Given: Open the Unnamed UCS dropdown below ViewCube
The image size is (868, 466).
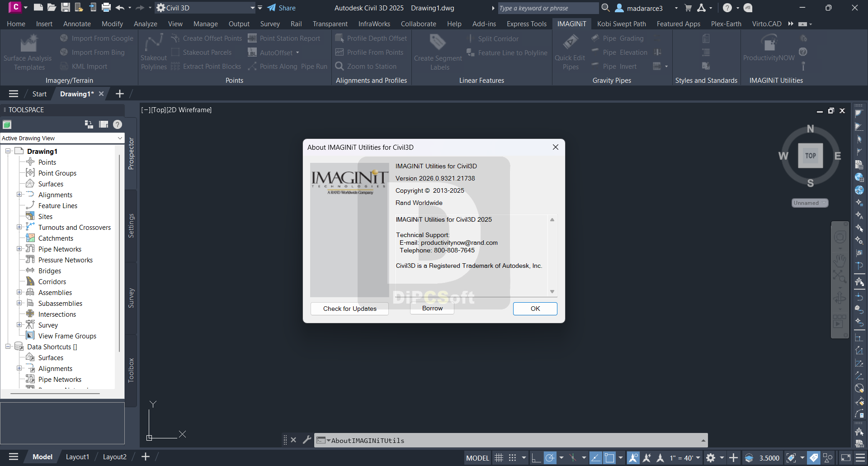Looking at the screenshot, I should (x=810, y=203).
